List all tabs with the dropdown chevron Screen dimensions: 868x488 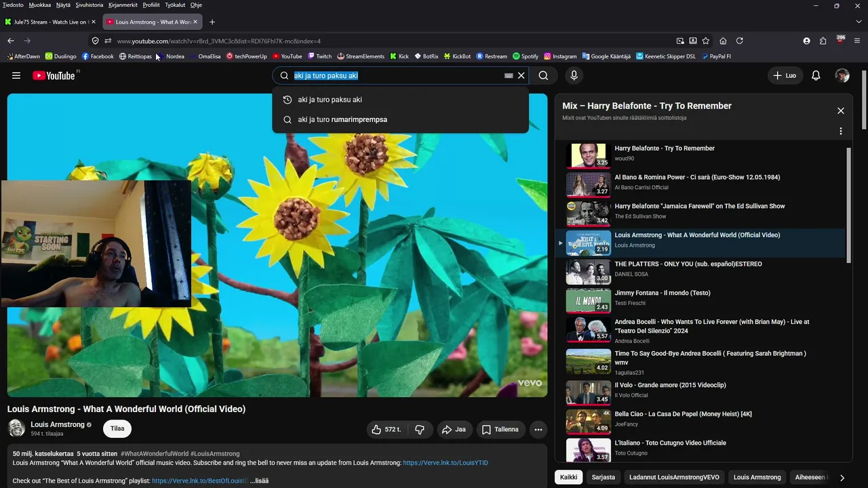coord(859,22)
